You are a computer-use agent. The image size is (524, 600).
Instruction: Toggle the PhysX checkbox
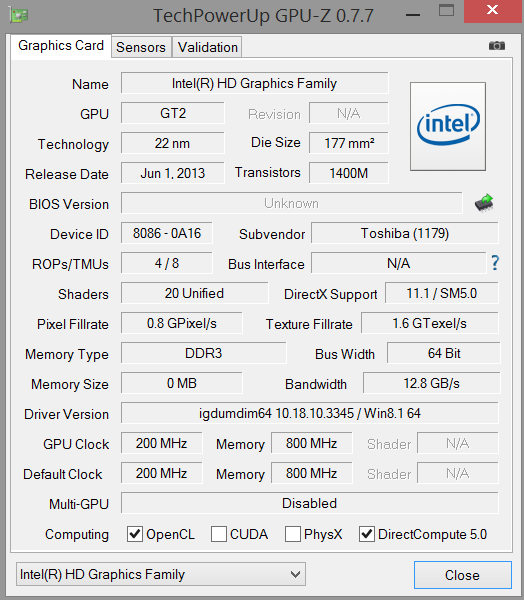tap(292, 534)
